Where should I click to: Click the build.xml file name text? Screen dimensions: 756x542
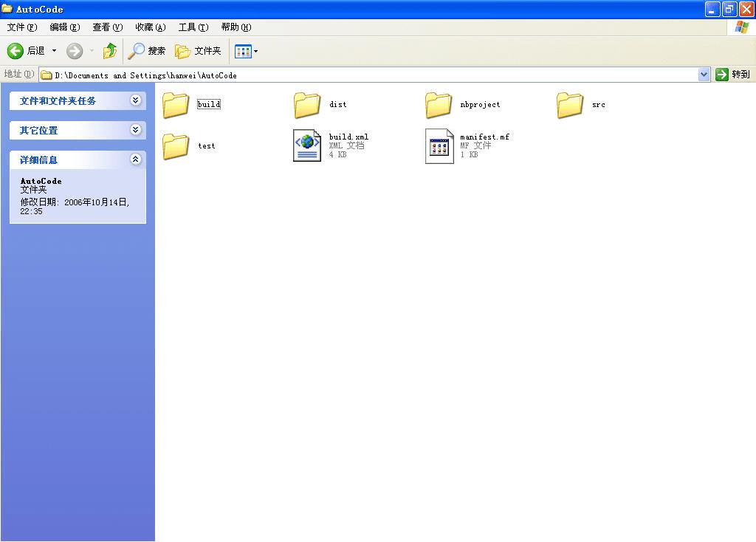pos(348,137)
